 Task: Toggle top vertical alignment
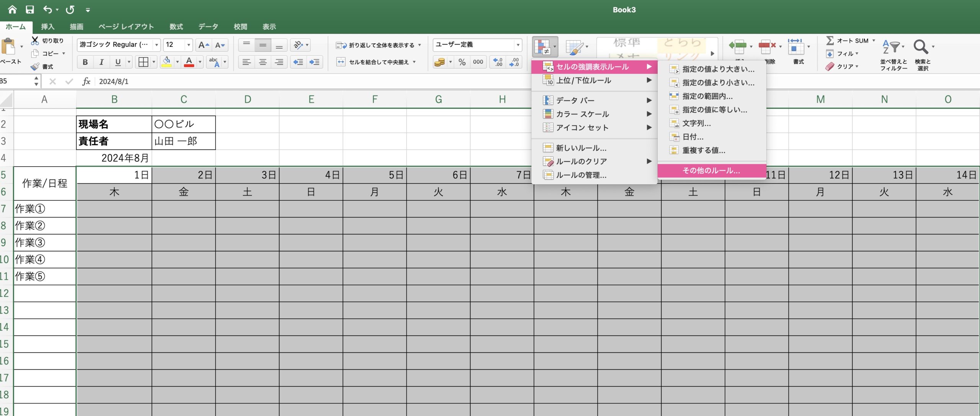[246, 45]
